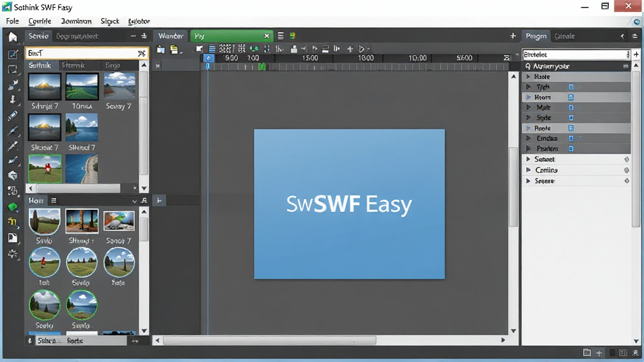The image size is (644, 362).
Task: Add a new tab with the plus button
Action: (513, 36)
